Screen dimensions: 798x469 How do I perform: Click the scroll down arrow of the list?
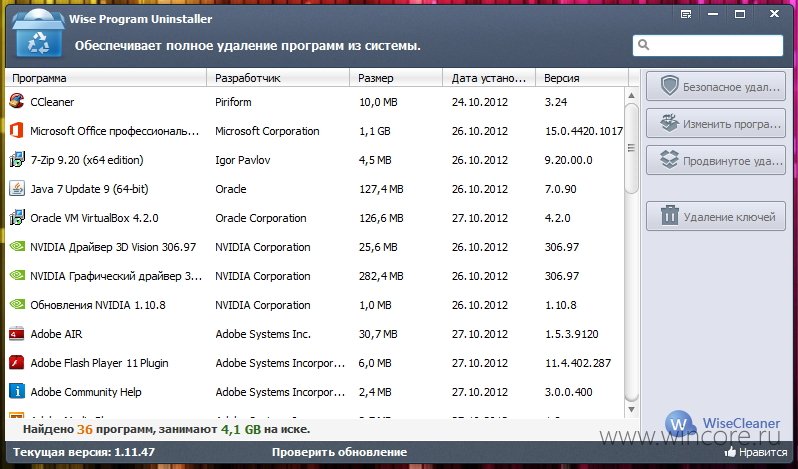632,409
